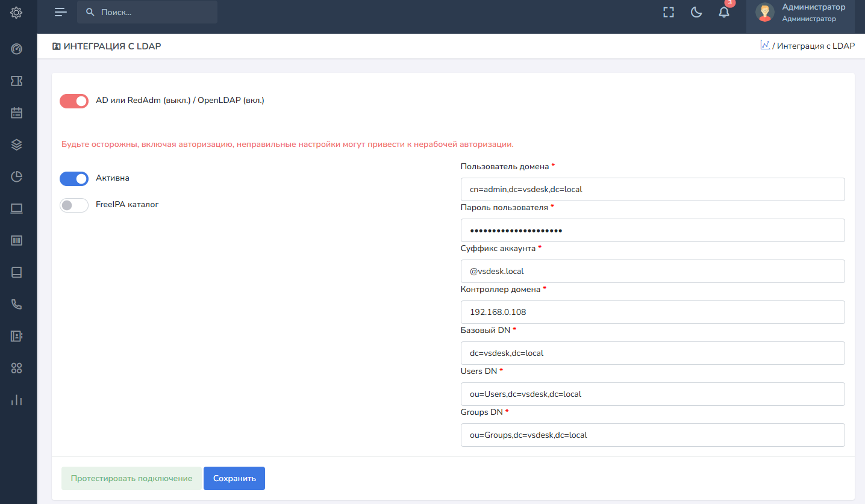This screenshot has width=865, height=504.
Task: Click the Контроллер домена input field
Action: pos(652,313)
